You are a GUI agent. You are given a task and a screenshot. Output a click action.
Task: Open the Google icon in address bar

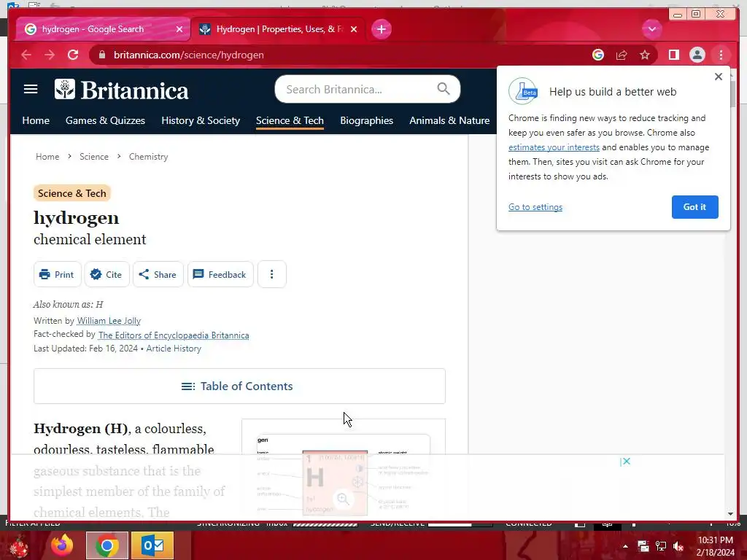(x=598, y=55)
